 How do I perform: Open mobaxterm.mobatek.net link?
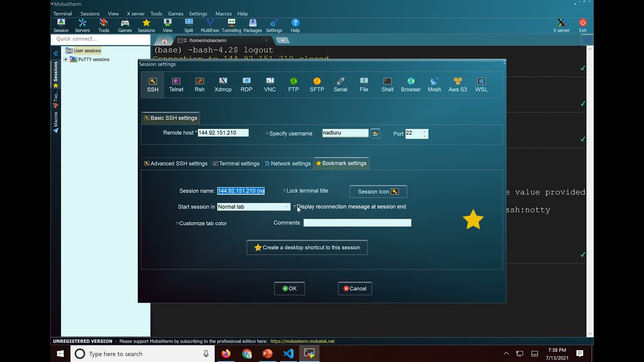[x=302, y=341]
